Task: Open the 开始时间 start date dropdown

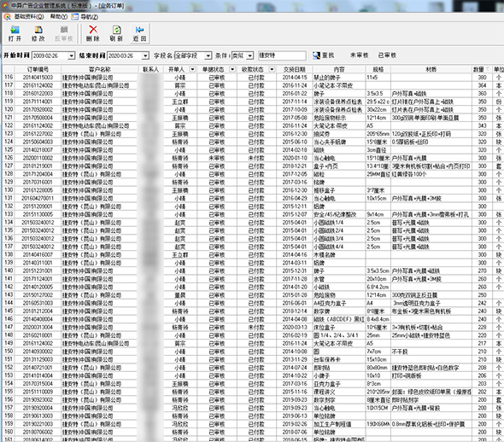Action: [72, 55]
